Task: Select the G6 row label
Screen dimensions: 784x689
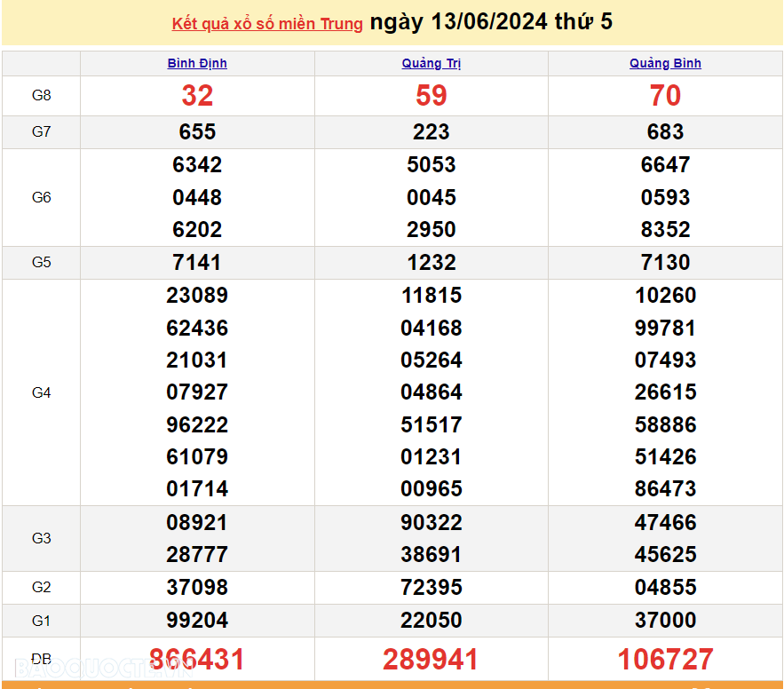Action: click(42, 197)
